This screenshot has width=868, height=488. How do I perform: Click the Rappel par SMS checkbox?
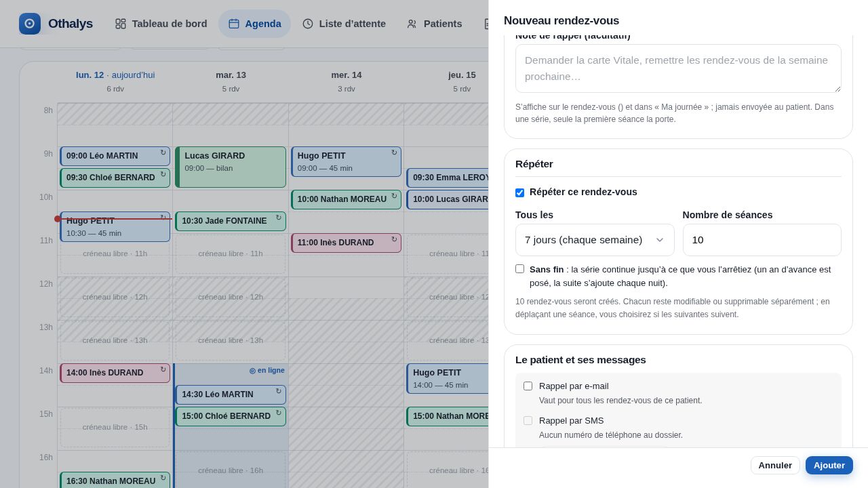[528, 421]
